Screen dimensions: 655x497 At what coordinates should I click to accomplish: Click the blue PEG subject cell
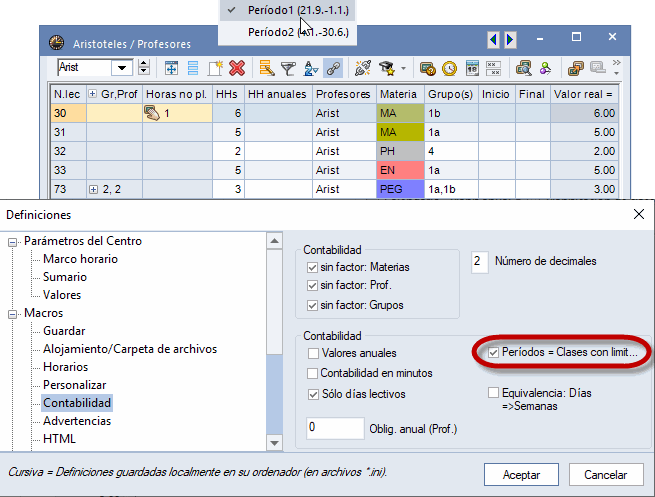[x=400, y=189]
